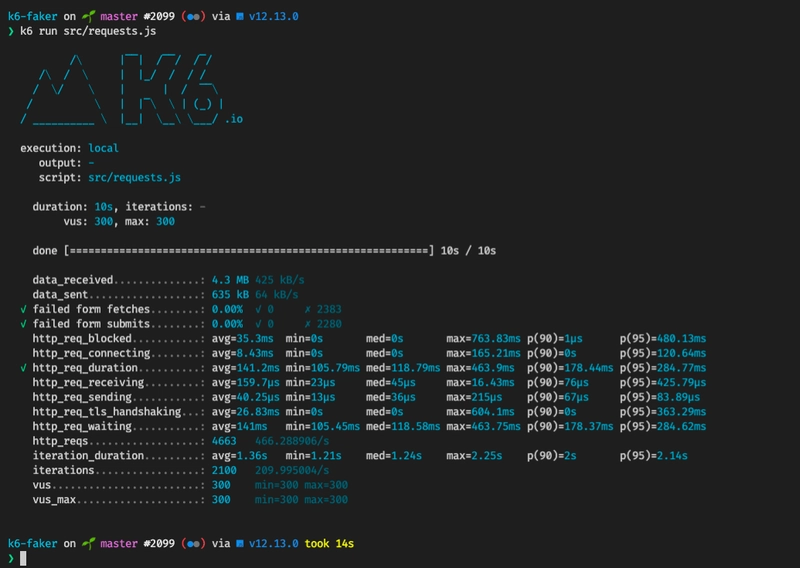800x568 pixels.
Task: Click 'p(95)=2.14s' value
Action: (x=654, y=456)
